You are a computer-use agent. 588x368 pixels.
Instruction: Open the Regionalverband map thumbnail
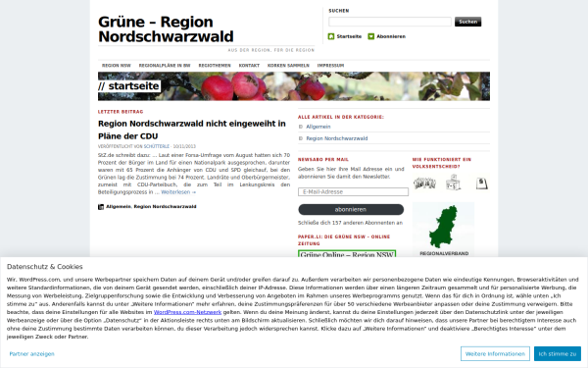(443, 230)
